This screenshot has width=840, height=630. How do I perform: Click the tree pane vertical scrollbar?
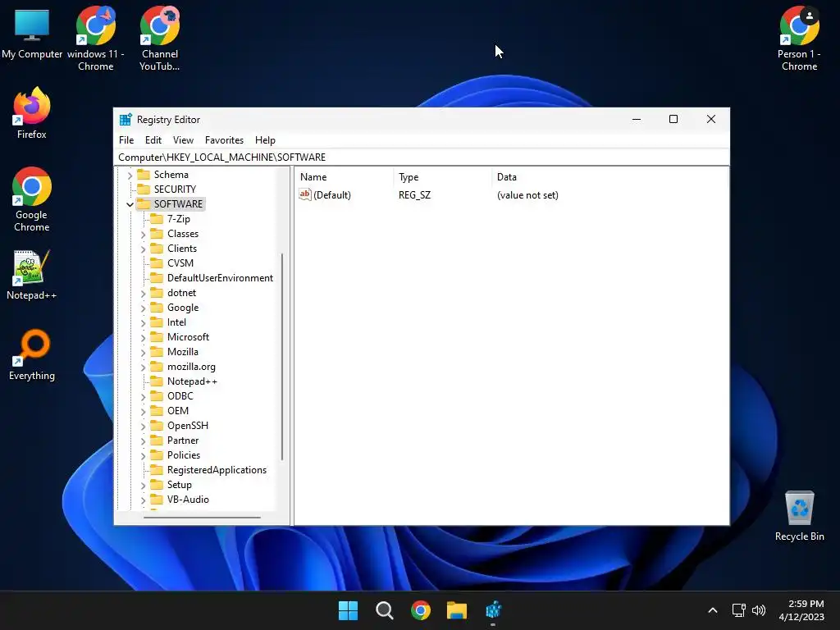(282, 356)
